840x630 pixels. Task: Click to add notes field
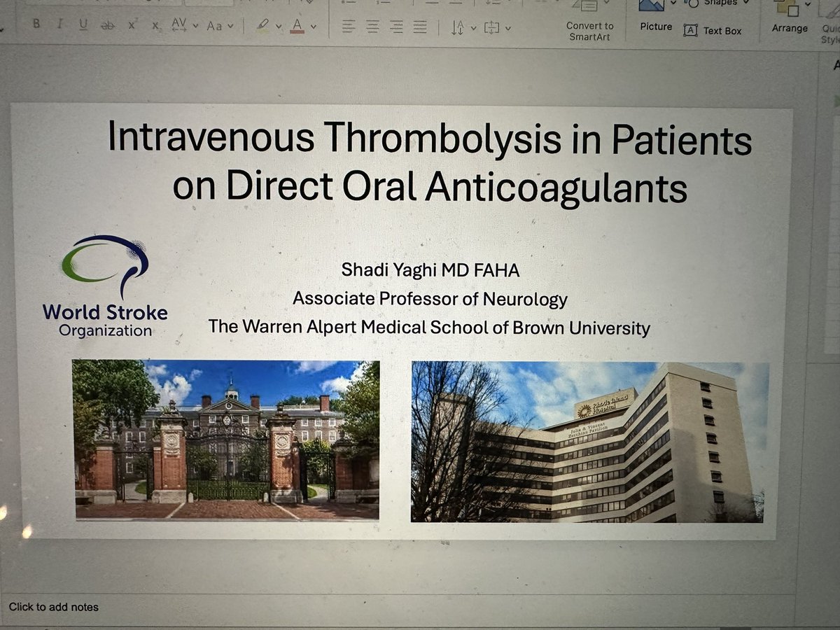(x=54, y=607)
